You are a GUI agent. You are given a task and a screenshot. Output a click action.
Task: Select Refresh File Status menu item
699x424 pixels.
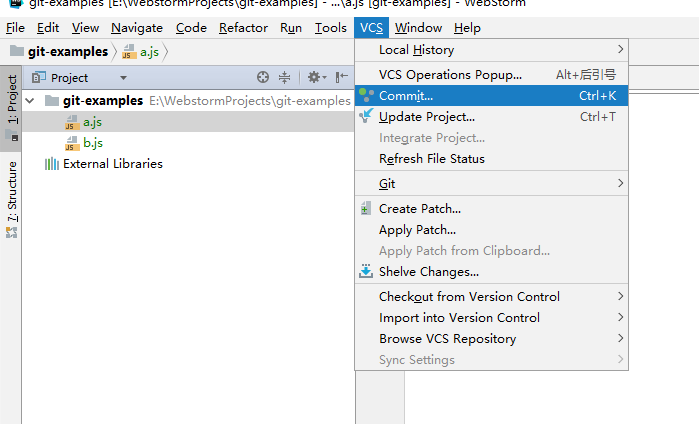click(431, 159)
